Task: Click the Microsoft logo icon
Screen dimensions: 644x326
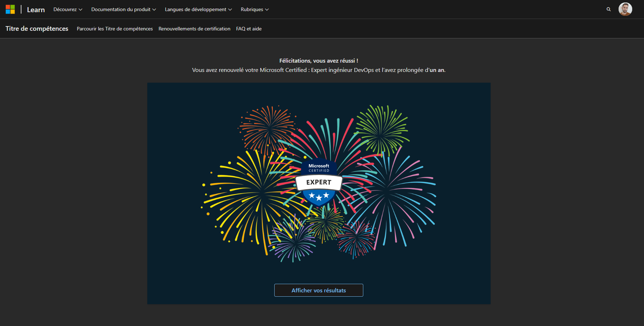Action: click(10, 9)
